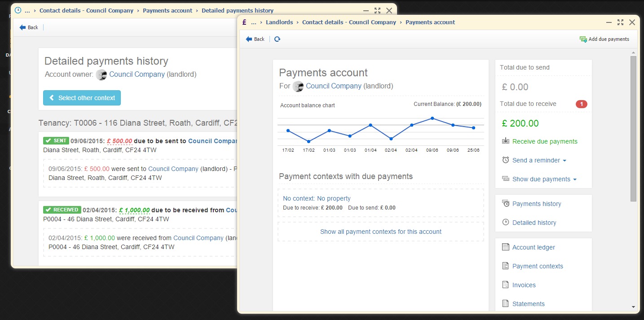Open Payments account breadcrumb in back window
Viewport: 644px width, 320px height.
click(x=167, y=10)
